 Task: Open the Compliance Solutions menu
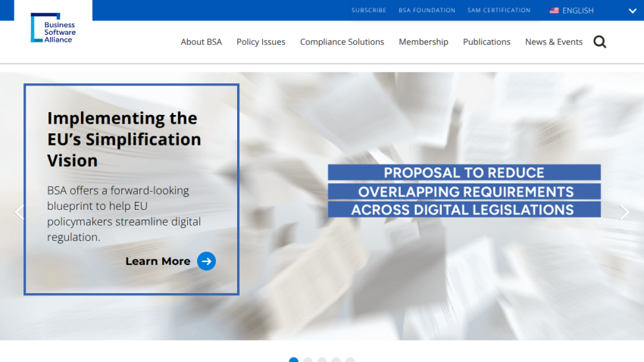(342, 42)
